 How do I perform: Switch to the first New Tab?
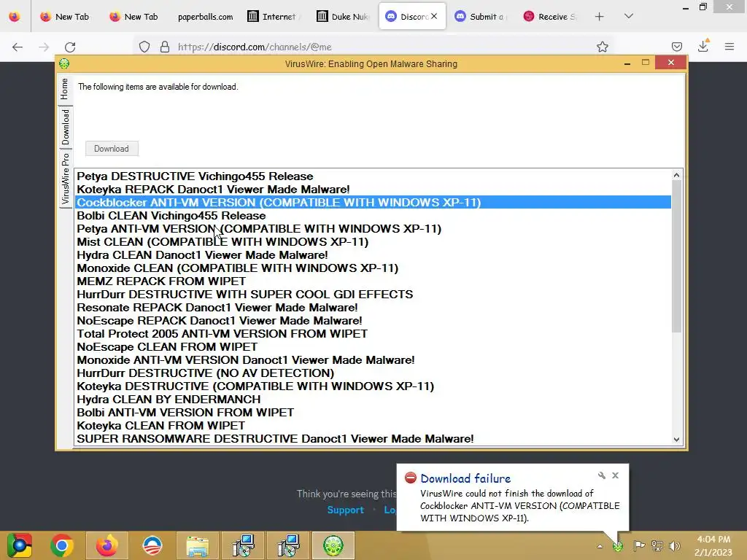(x=65, y=17)
